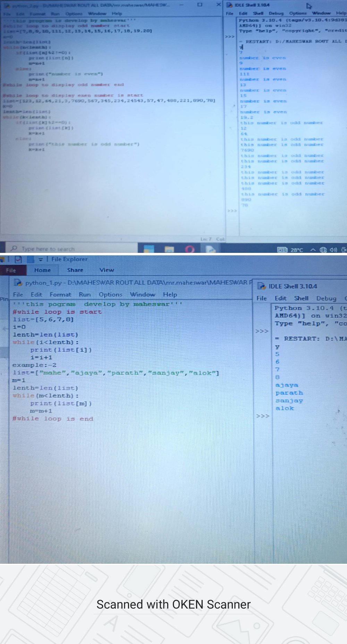Click the Python IDLE taskbar icon
The height and width of the screenshot is (644, 347).
pyautogui.click(x=211, y=249)
